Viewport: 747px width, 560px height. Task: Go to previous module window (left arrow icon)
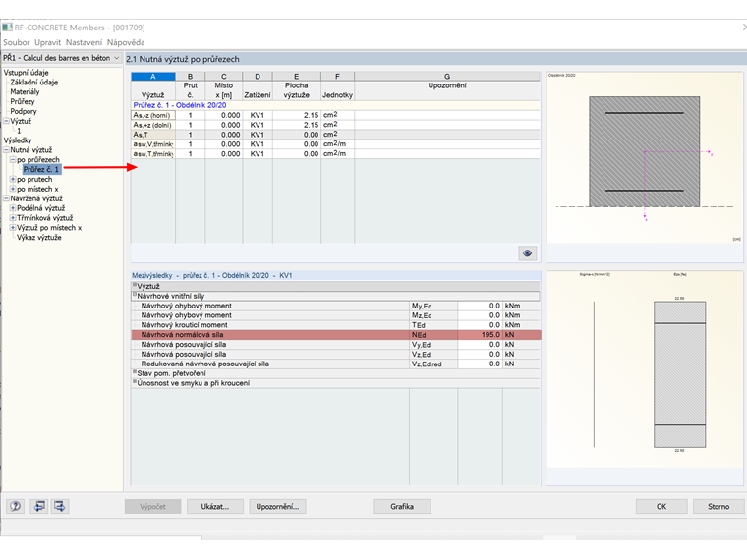tap(39, 506)
